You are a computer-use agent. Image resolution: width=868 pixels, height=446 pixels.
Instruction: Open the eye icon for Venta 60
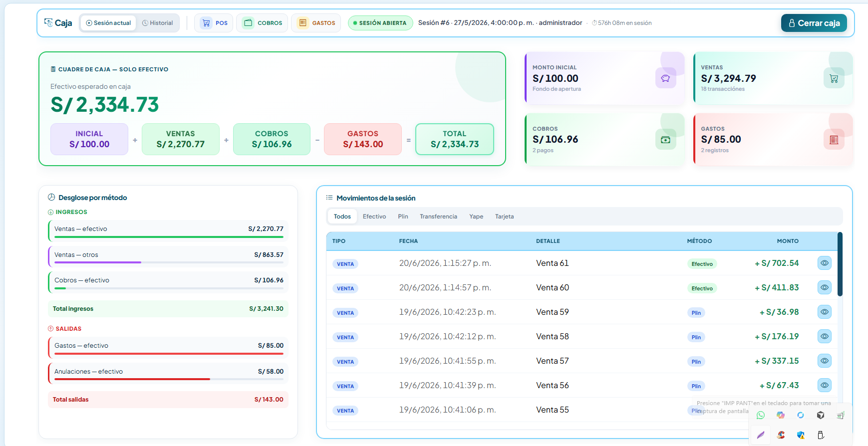(x=825, y=287)
